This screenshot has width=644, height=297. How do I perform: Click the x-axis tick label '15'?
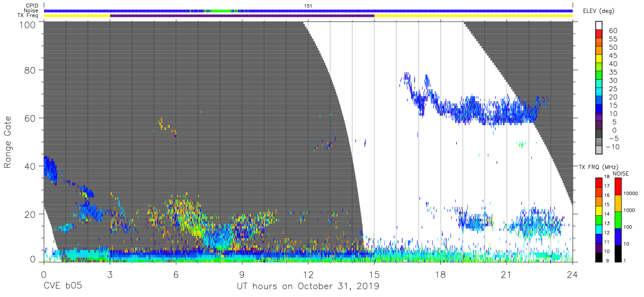[374, 274]
